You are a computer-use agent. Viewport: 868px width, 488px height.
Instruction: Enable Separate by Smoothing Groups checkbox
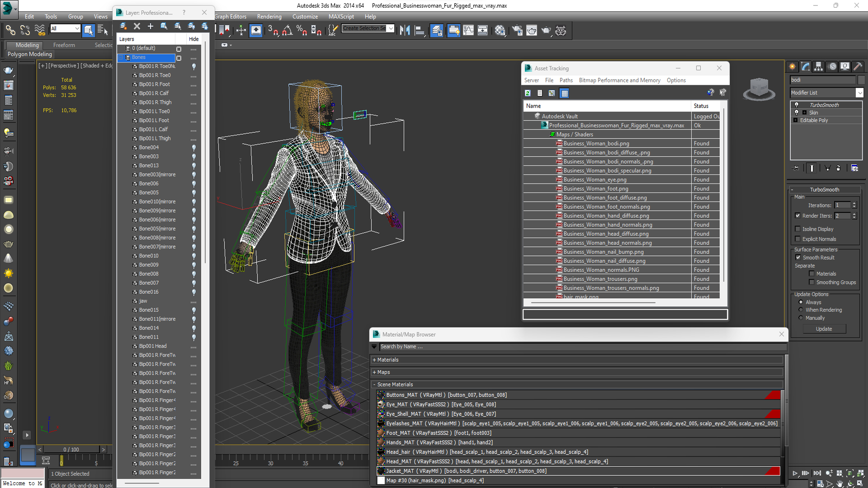(811, 282)
